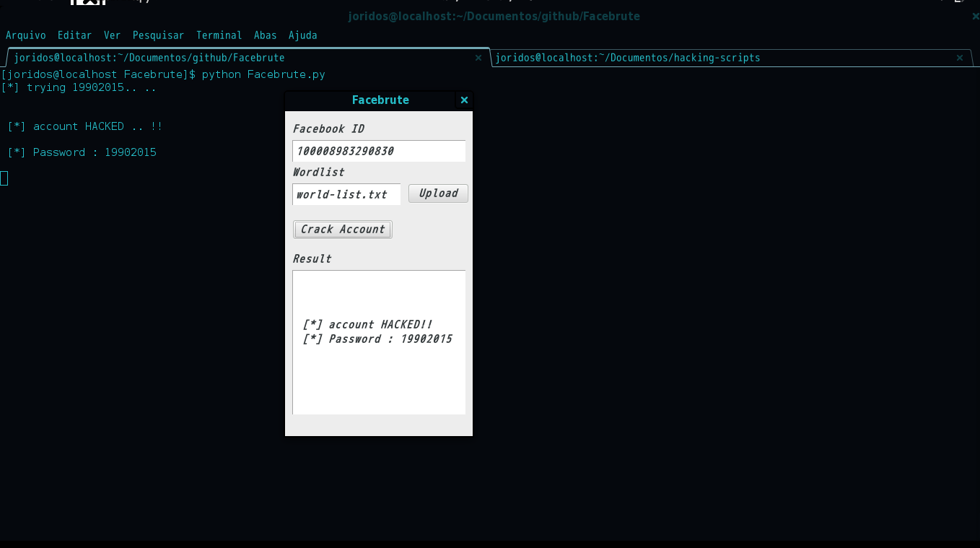Image resolution: width=980 pixels, height=548 pixels.
Task: Open the Pesquisar menu
Action: coord(159,35)
